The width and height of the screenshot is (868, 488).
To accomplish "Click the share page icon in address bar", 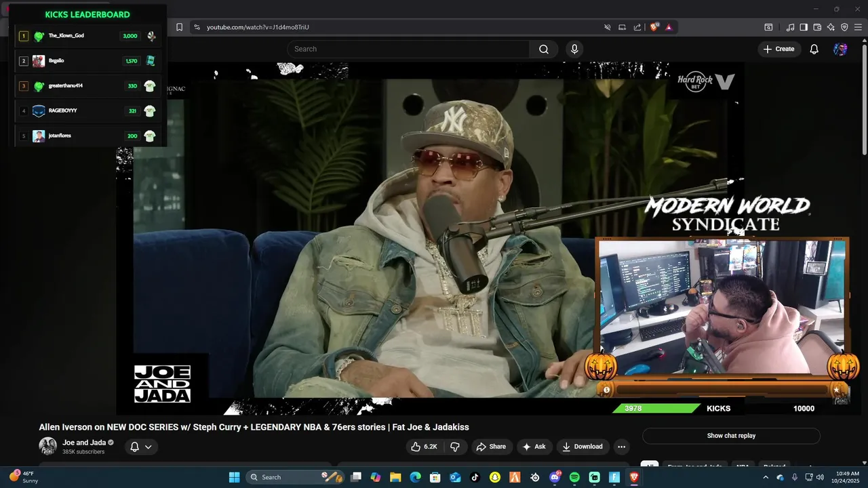I will coord(637,27).
